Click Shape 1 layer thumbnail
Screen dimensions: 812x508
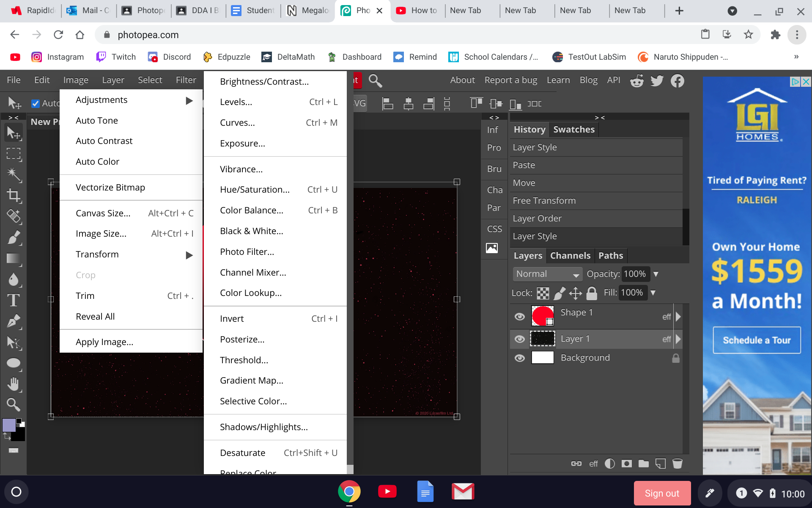coord(542,316)
